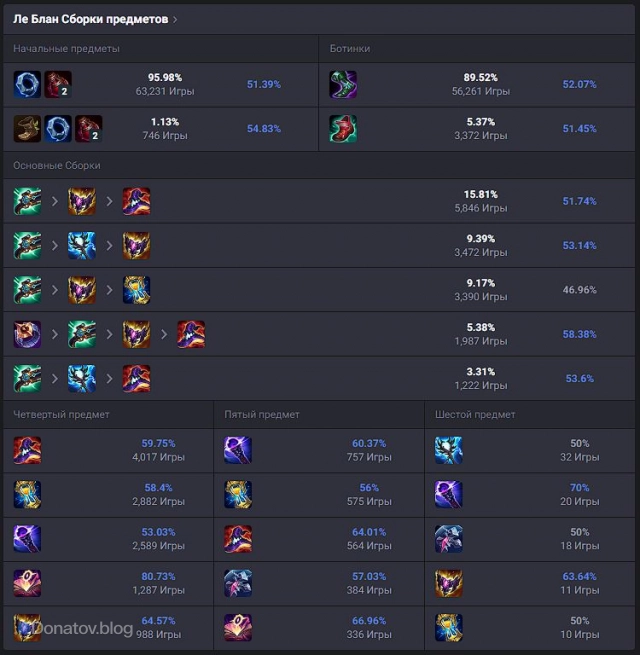Click the gold staff icon in 9.17% build

pos(136,290)
